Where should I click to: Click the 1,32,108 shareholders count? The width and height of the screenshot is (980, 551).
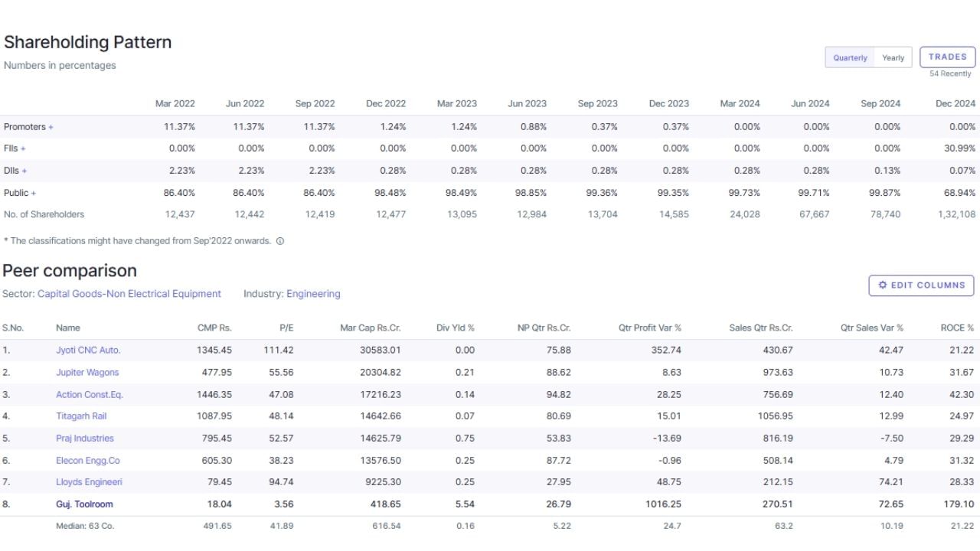coord(956,215)
